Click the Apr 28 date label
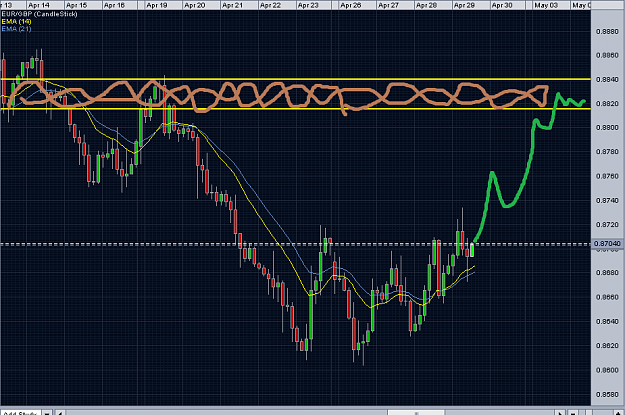 coord(426,5)
